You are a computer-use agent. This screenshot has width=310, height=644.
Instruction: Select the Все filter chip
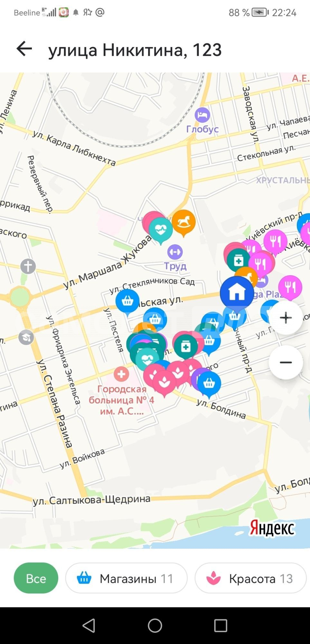tap(36, 578)
